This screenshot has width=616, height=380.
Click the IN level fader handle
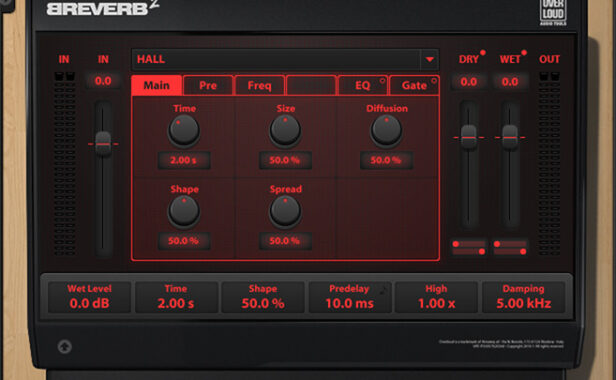[103, 144]
